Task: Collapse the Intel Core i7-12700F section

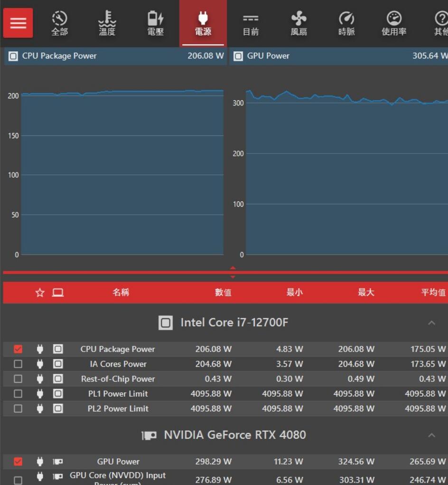Action: 431,323
